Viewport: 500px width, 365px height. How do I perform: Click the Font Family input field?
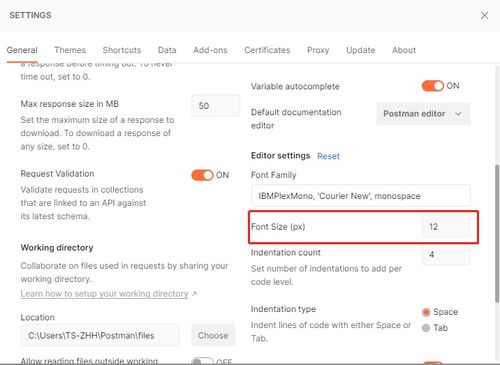tap(361, 196)
